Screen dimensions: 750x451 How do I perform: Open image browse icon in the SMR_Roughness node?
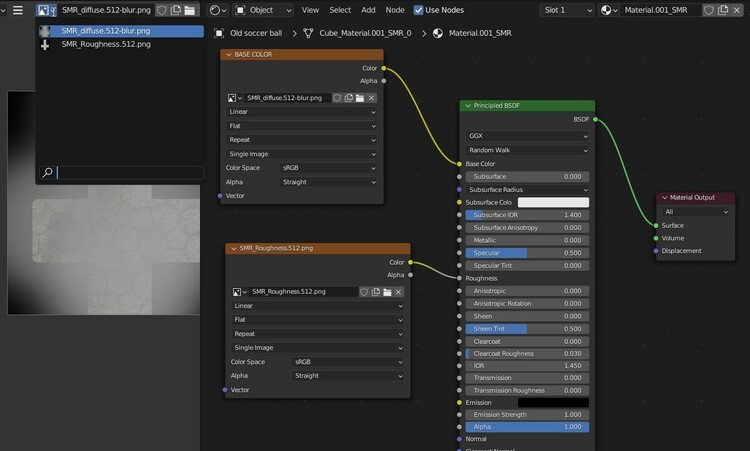239,292
